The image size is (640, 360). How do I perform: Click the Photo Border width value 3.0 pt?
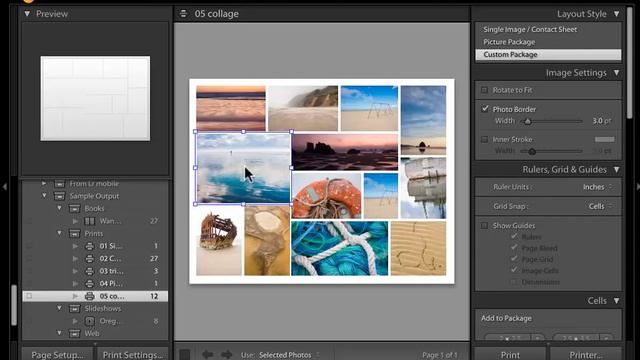pos(602,121)
